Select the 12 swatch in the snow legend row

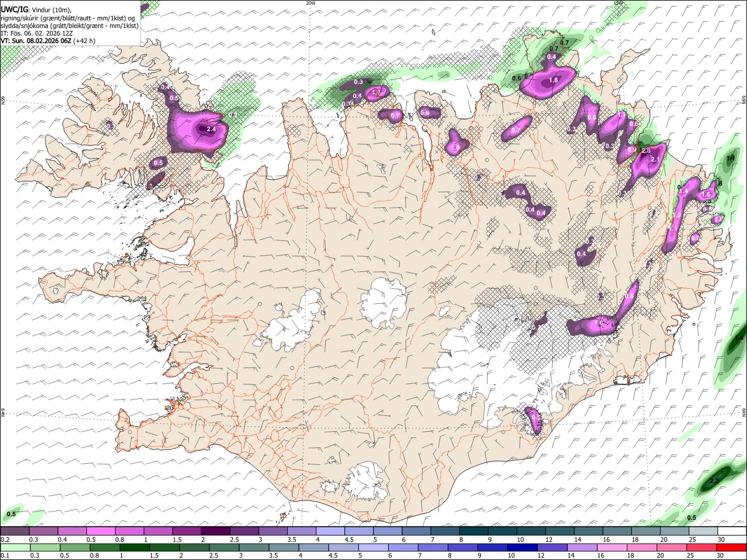[560, 531]
